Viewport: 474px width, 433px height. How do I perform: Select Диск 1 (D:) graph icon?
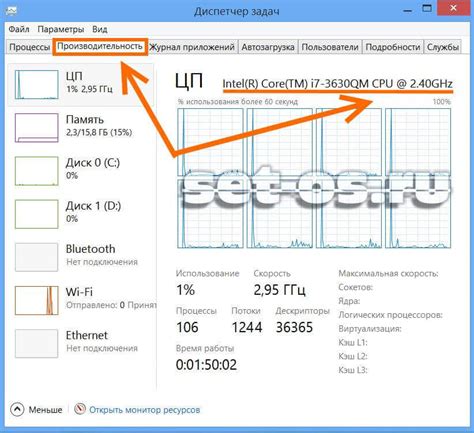[37, 214]
